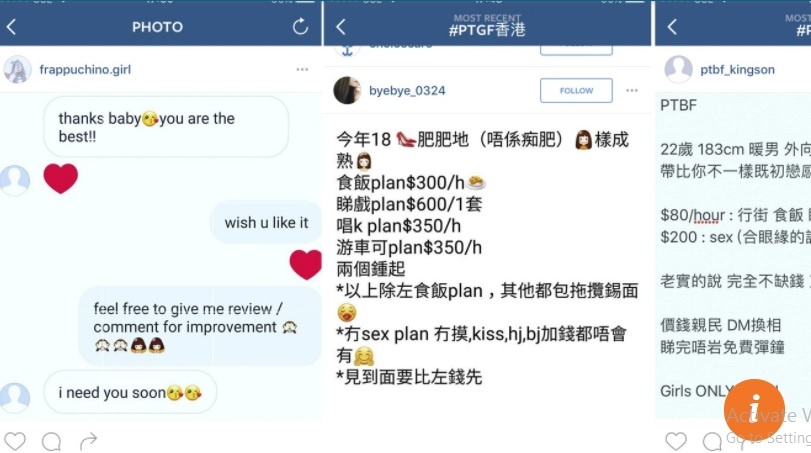Open frappuchino.girl's profile avatar
The width and height of the screenshot is (811, 453).
17,69
